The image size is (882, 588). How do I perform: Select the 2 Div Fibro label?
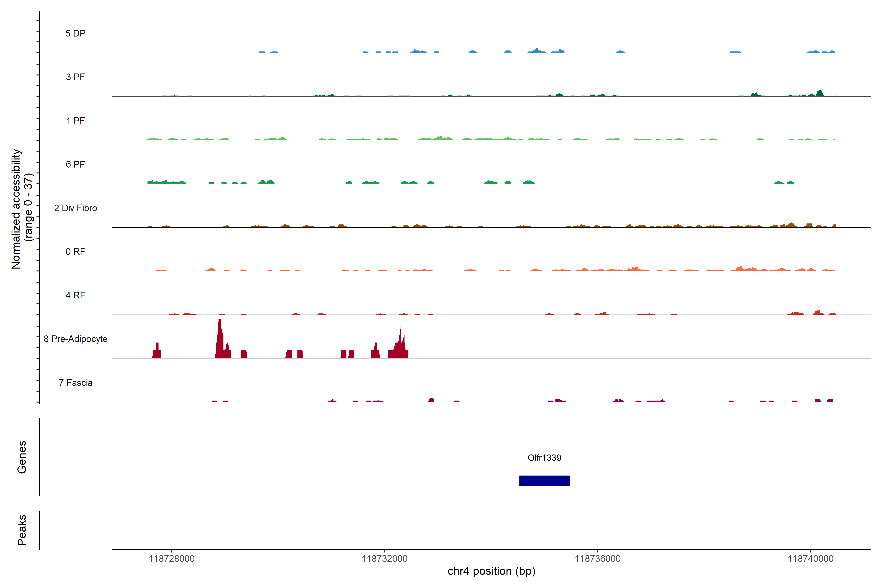[75, 208]
